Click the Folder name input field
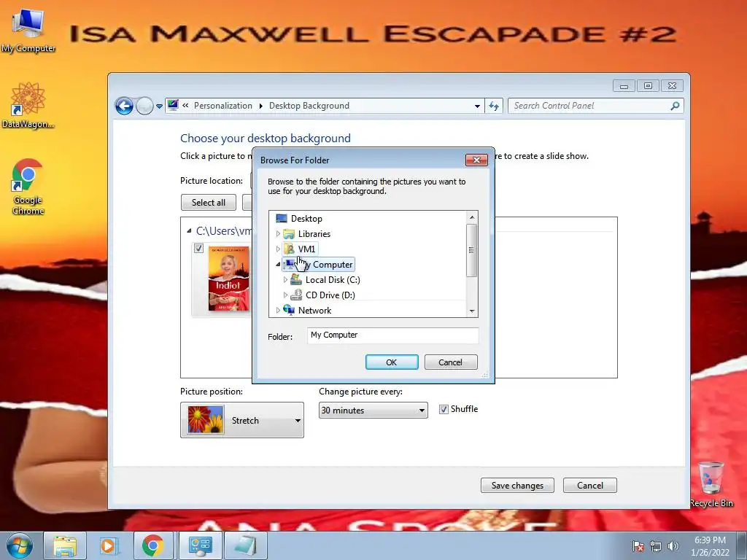 pos(392,335)
